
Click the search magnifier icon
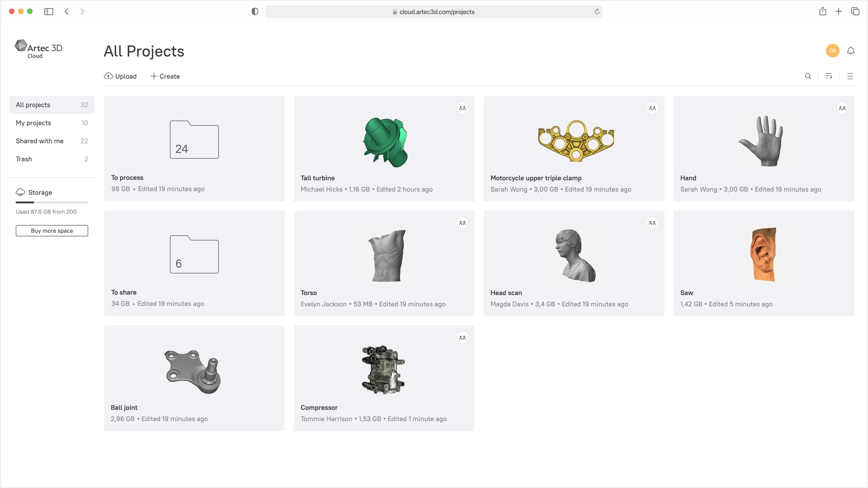(x=808, y=76)
